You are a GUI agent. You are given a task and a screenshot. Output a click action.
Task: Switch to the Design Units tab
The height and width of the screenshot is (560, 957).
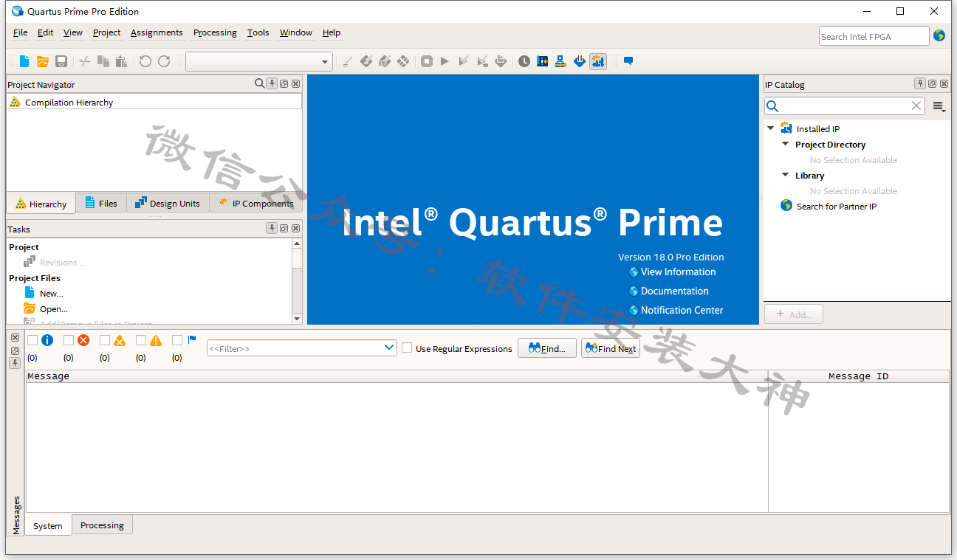[168, 203]
